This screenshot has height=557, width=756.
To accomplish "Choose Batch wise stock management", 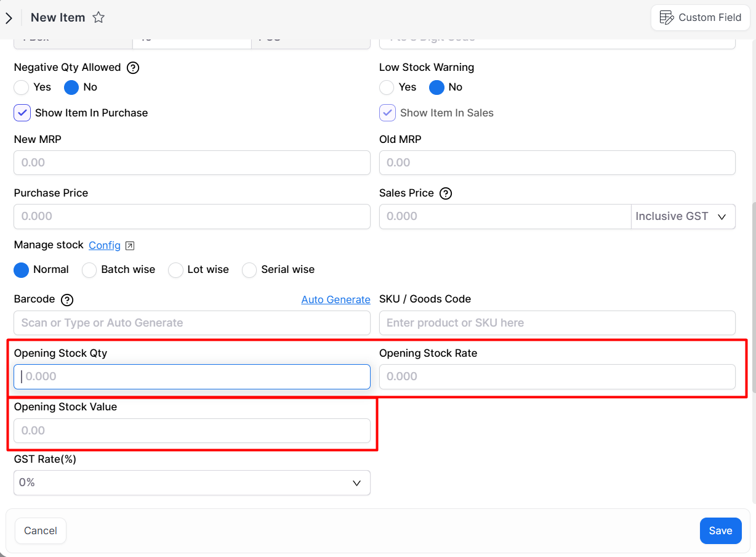I will 90,270.
